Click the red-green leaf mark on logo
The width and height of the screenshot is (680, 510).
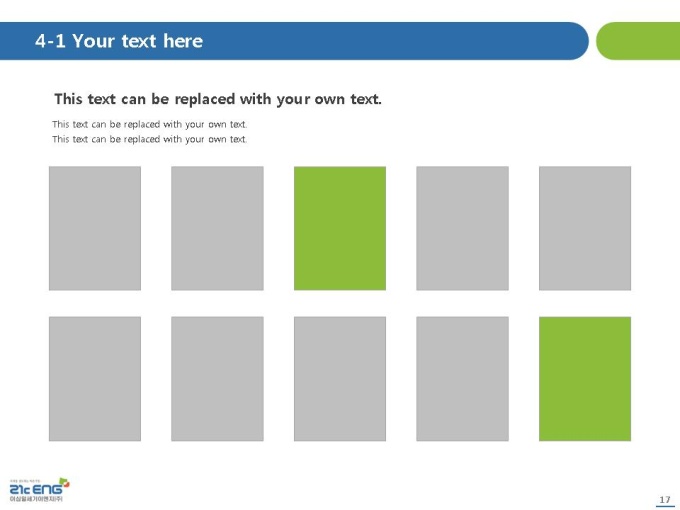64,482
